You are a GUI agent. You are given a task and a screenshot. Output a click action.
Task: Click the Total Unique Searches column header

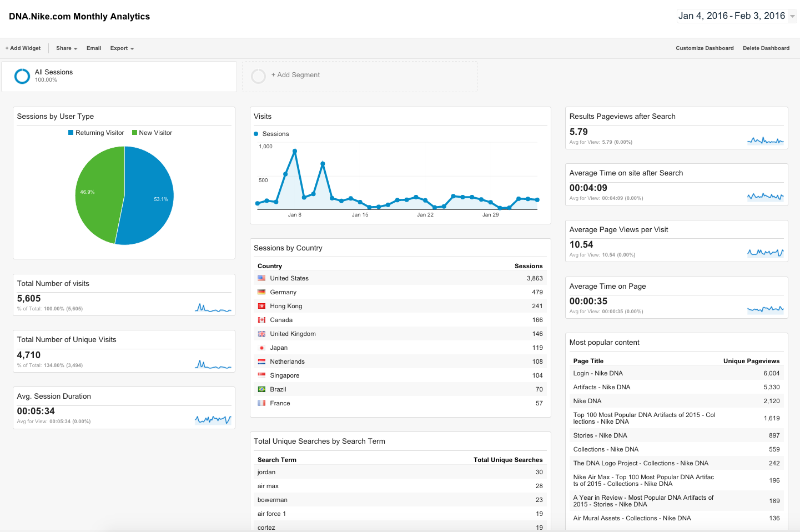tap(508, 460)
